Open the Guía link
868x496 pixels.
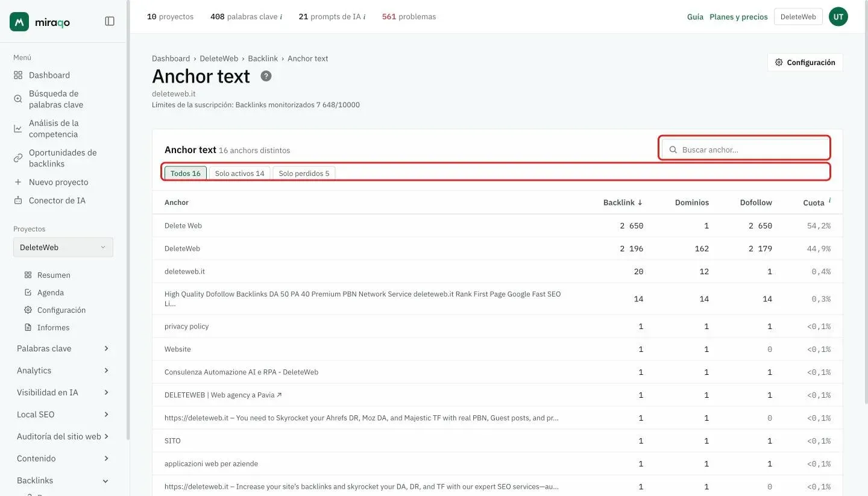[695, 17]
